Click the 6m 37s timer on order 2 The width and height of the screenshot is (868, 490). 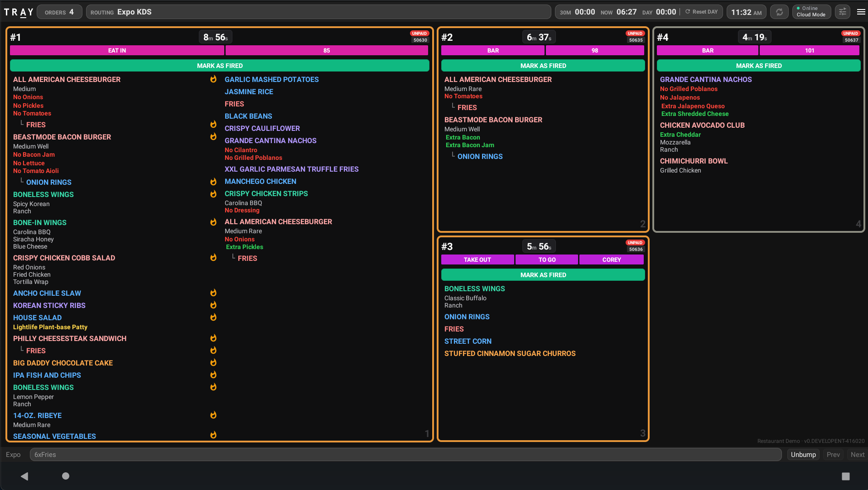coord(539,37)
